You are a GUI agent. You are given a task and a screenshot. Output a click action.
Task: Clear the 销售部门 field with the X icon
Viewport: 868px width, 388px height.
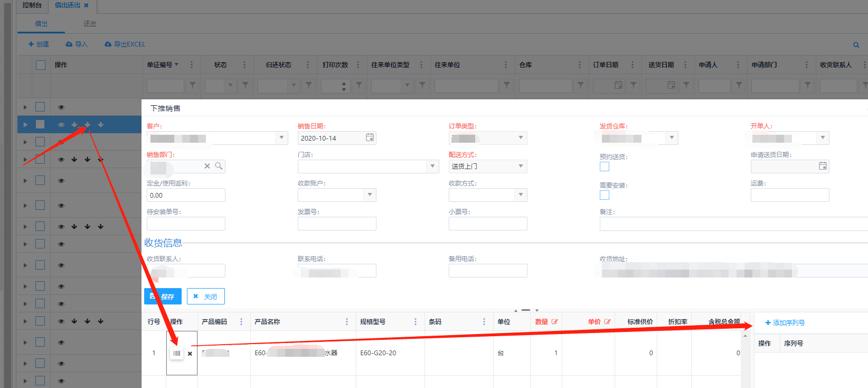(207, 166)
